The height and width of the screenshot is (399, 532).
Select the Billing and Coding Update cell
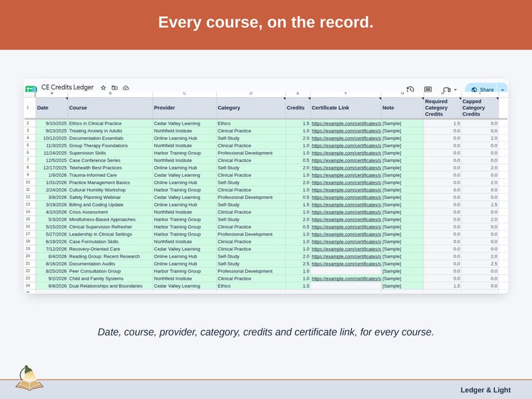111,205
